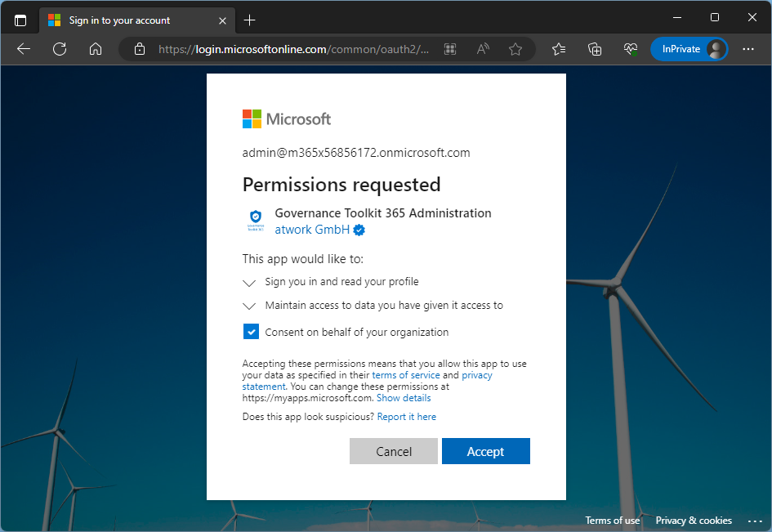
Task: View site information lock icon
Action: coord(140,49)
